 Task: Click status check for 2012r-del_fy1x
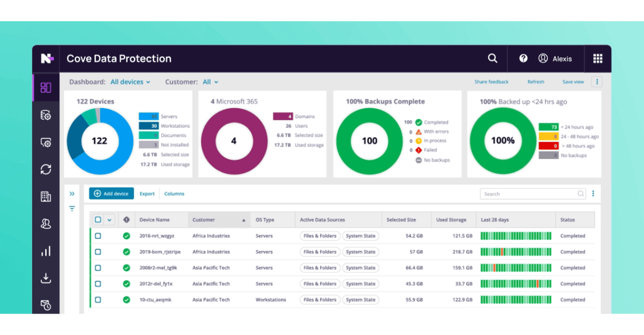coord(126,284)
